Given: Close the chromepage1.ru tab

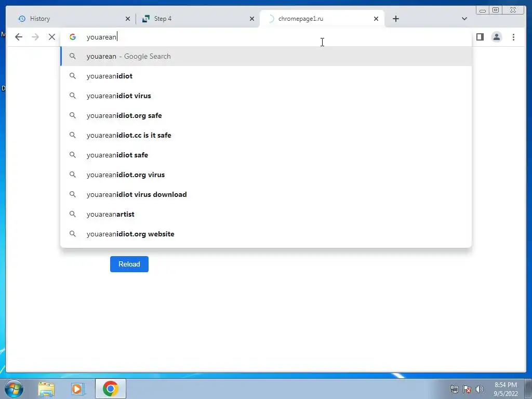Looking at the screenshot, I should point(376,19).
